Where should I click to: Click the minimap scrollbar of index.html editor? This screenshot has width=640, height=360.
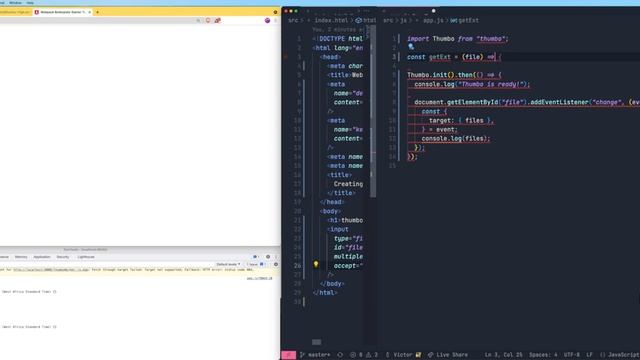(x=373, y=110)
